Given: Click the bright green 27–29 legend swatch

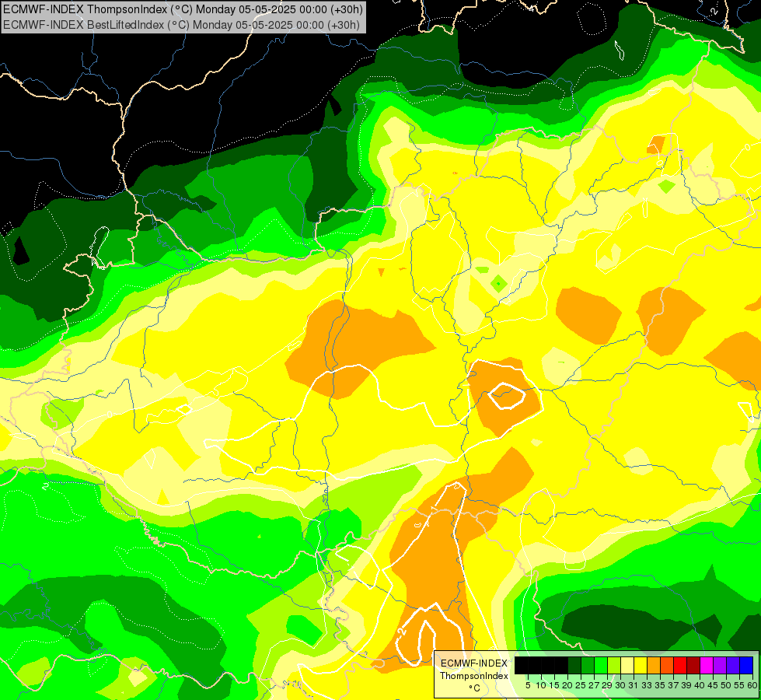Looking at the screenshot, I should tap(601, 665).
